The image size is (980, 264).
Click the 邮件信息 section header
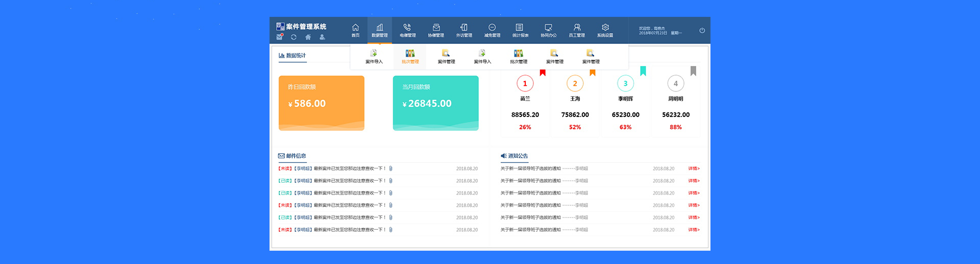(x=292, y=156)
